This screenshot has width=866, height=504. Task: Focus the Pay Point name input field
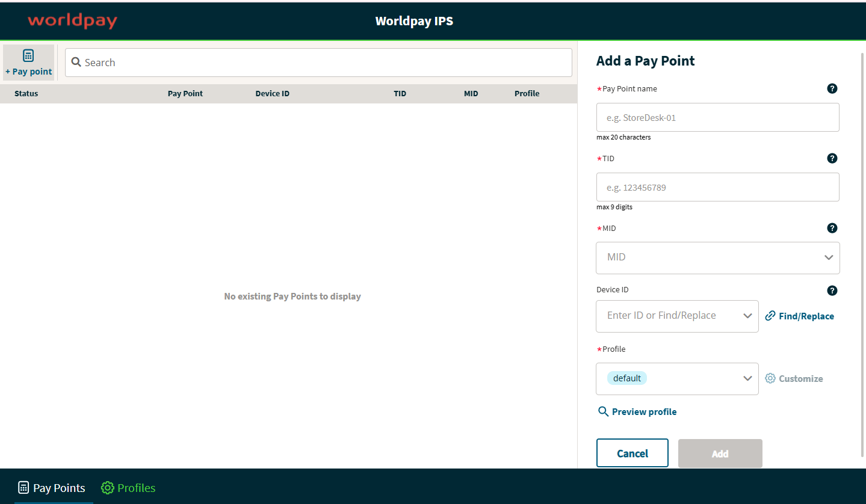coord(717,118)
